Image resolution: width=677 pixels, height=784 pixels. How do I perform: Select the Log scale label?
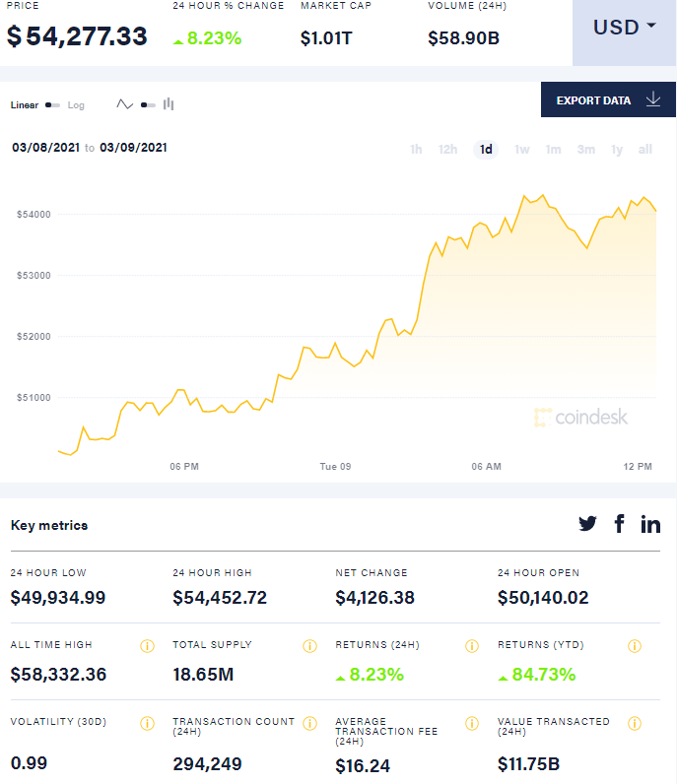[76, 105]
